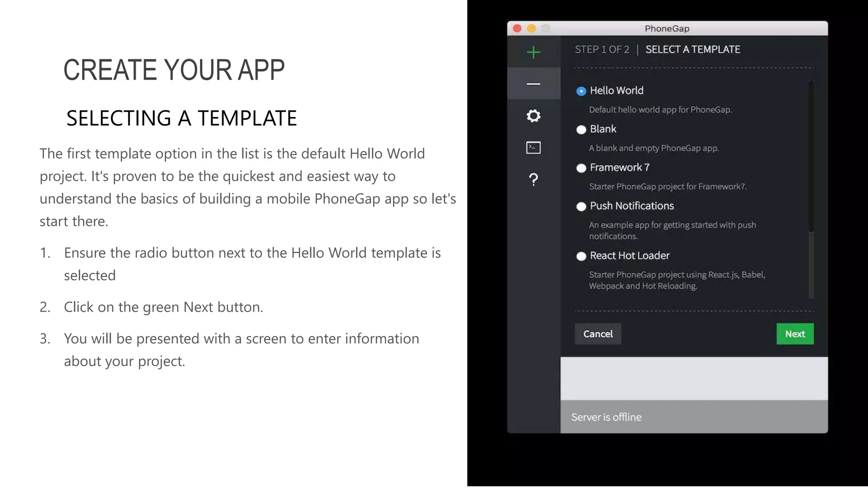The image size is (868, 488).
Task: Click the Select a Template header text
Action: pyautogui.click(x=693, y=50)
